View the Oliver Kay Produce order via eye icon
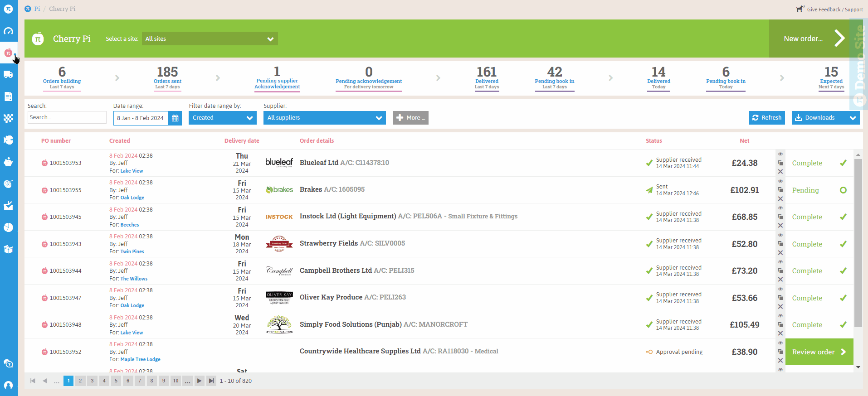This screenshot has width=868, height=396. click(780, 289)
